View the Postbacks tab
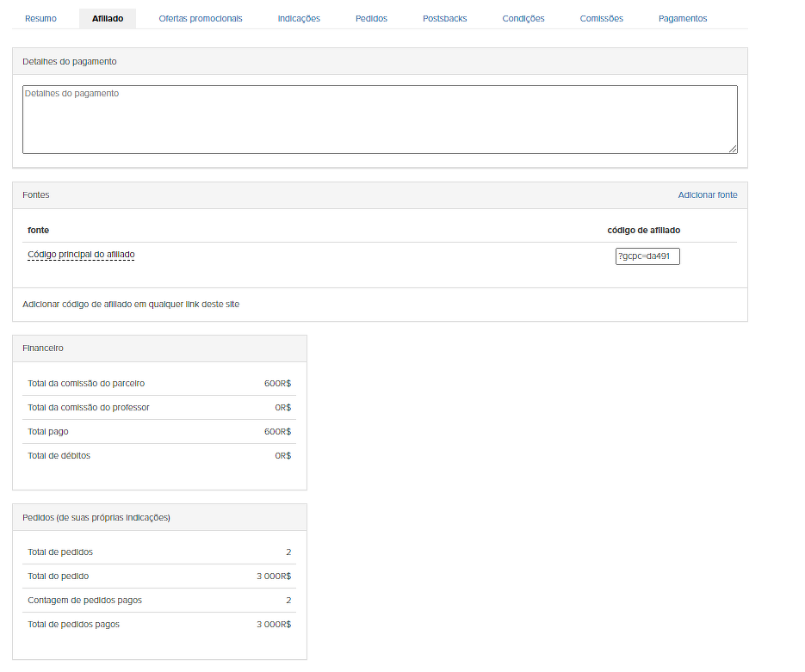 pyautogui.click(x=444, y=18)
